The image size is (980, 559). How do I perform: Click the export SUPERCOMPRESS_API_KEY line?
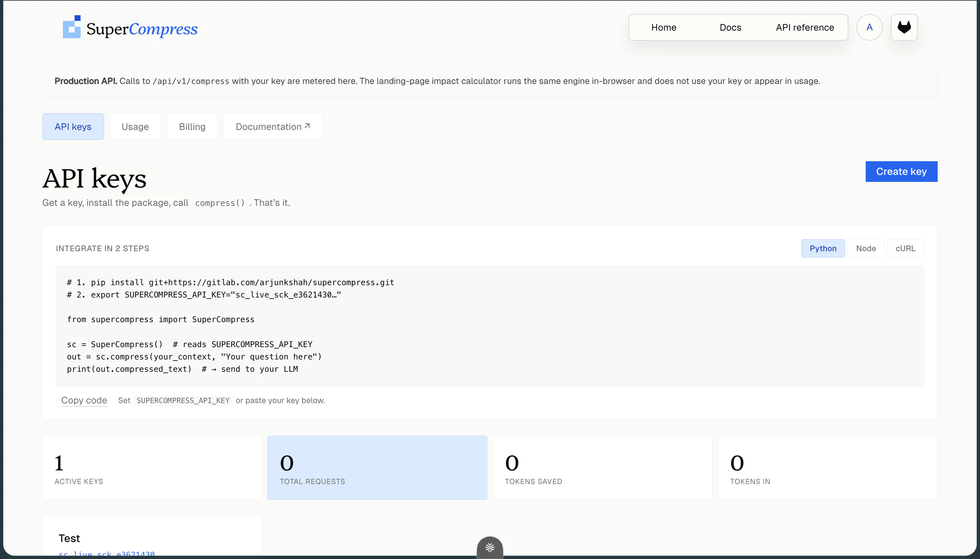(x=204, y=295)
